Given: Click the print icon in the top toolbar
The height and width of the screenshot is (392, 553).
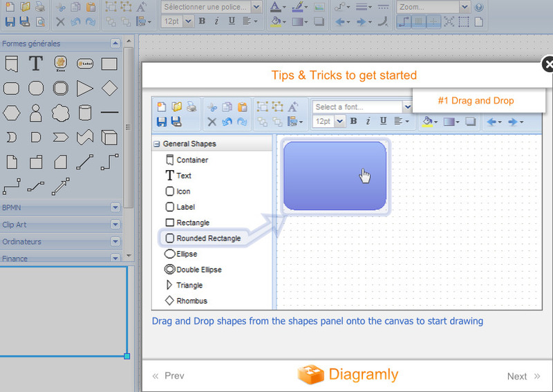Looking at the screenshot, I should point(40,8).
